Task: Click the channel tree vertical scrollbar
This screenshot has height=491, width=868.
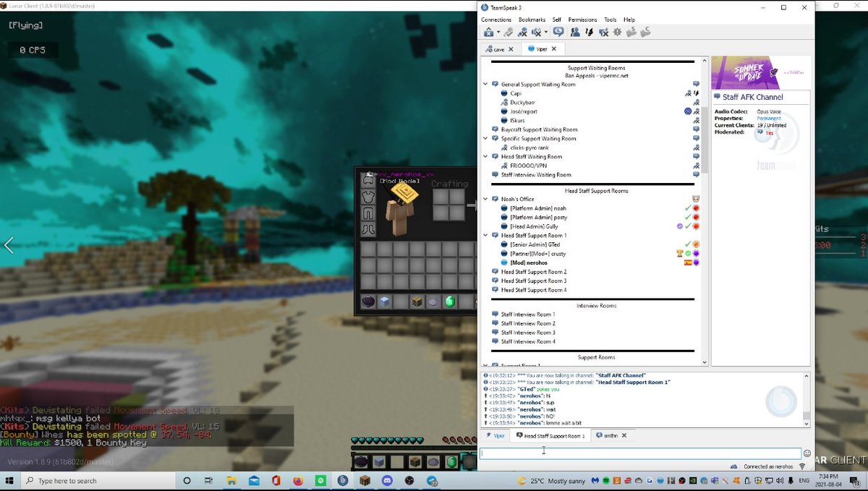Action: point(705,213)
